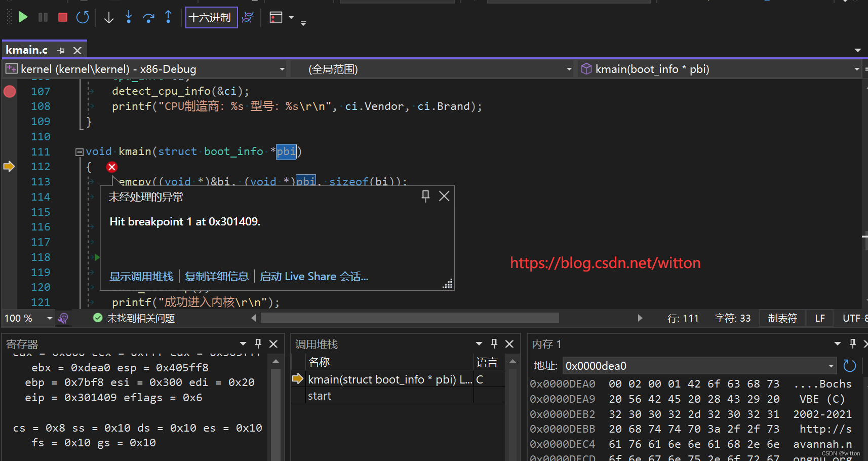The height and width of the screenshot is (461, 868).
Task: Refresh the memory view
Action: (850, 365)
